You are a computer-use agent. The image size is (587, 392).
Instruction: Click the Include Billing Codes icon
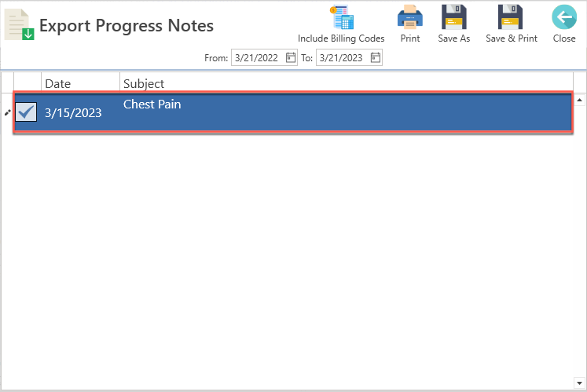click(342, 17)
